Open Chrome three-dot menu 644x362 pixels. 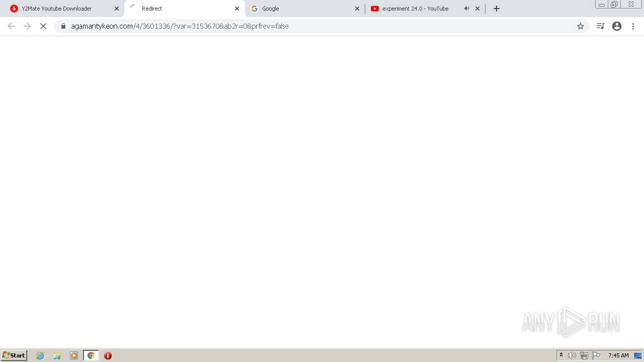point(633,26)
